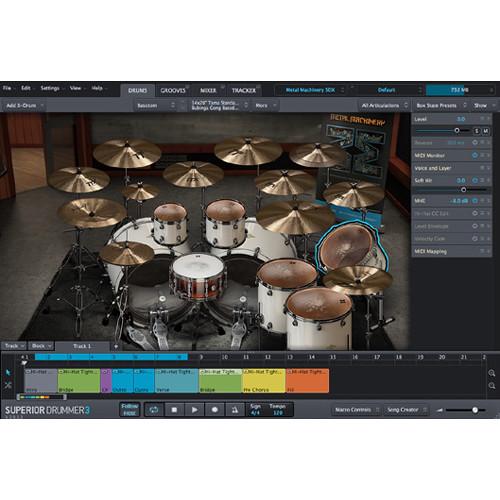Select the arrow pointer tool in timeline
500x500 pixels.
click(8, 372)
